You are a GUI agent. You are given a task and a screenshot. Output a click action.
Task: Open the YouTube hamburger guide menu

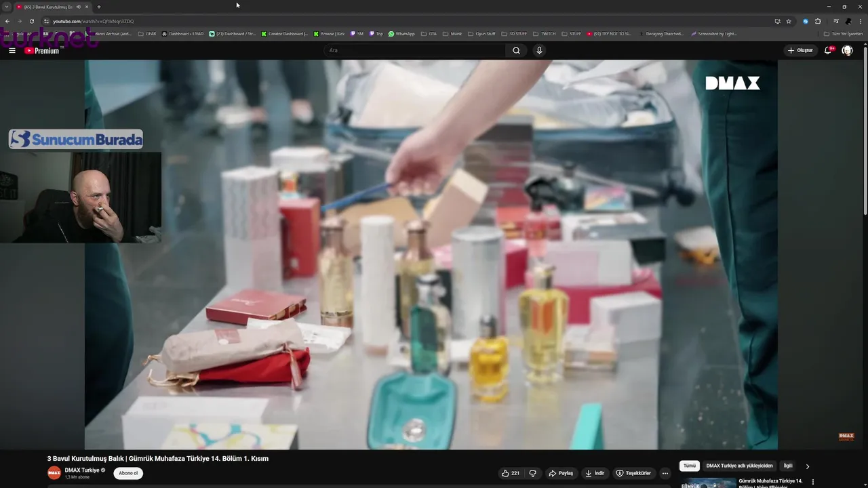coord(12,50)
